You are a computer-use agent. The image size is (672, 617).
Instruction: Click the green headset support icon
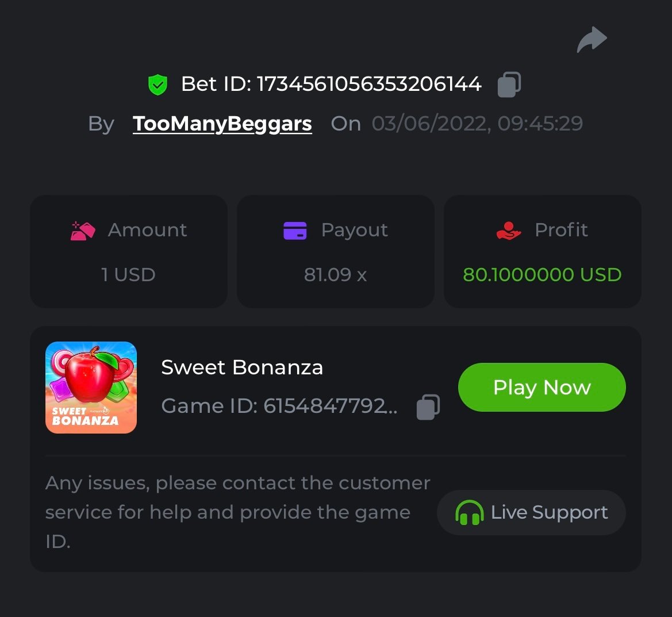pyautogui.click(x=469, y=512)
